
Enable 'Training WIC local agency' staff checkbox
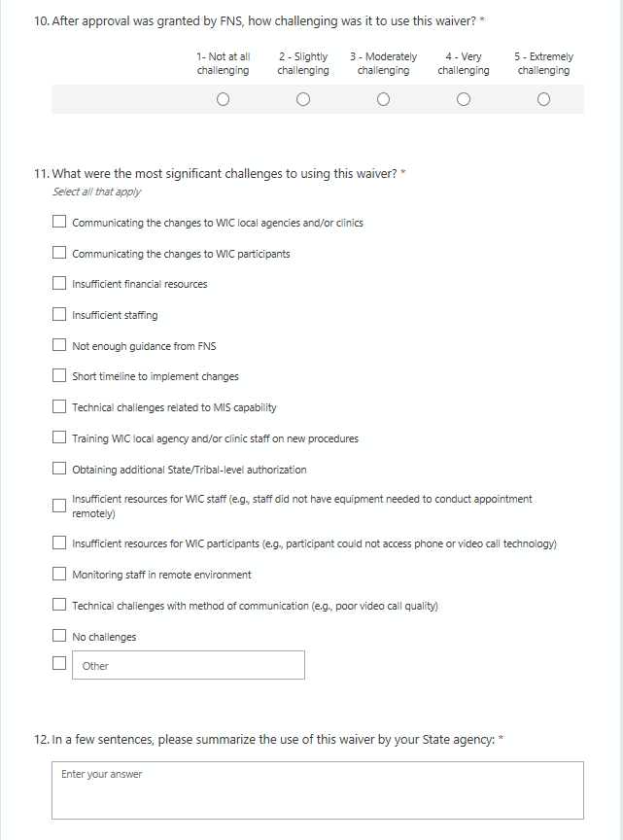click(59, 438)
